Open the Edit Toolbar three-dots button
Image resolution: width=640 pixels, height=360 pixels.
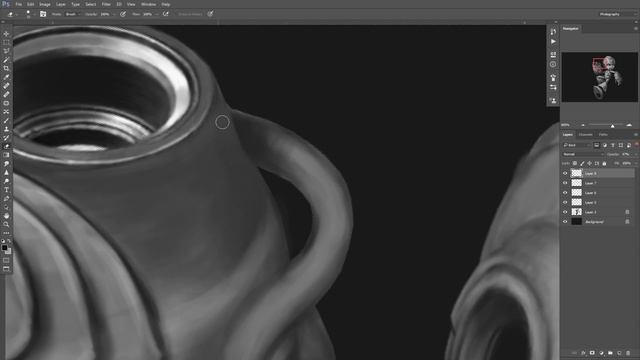[6, 233]
